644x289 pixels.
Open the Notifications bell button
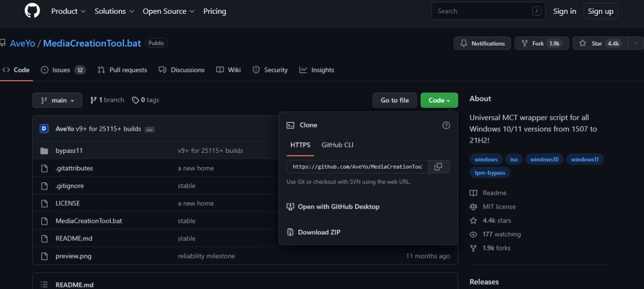(x=482, y=44)
